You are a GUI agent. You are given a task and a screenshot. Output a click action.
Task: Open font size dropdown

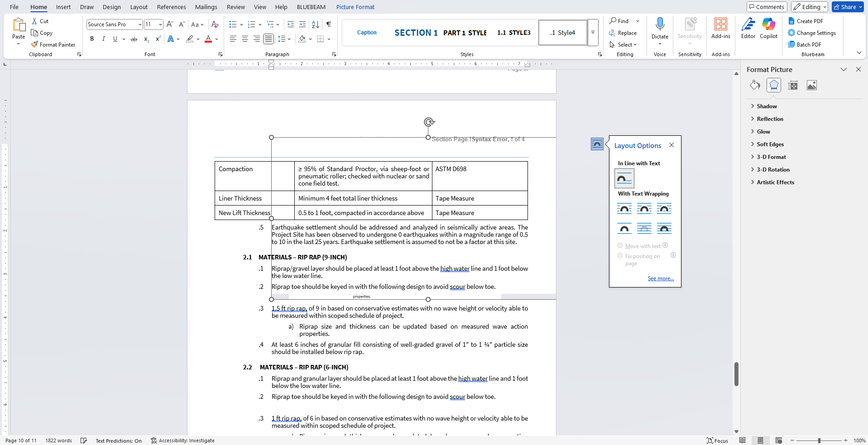(x=160, y=24)
